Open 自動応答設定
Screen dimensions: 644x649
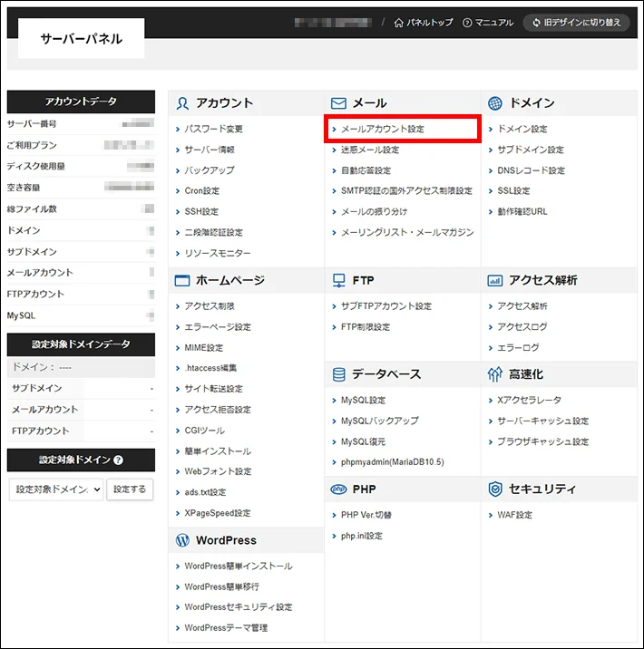366,170
